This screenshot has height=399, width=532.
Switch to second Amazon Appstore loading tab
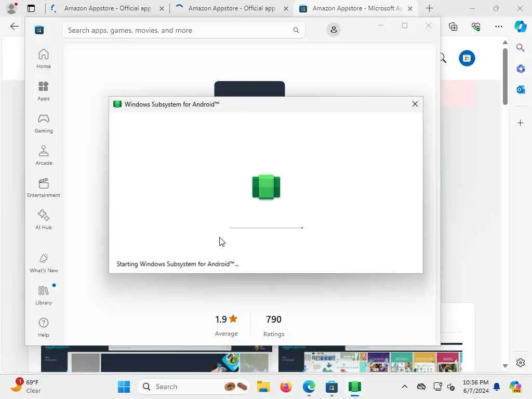pyautogui.click(x=231, y=8)
